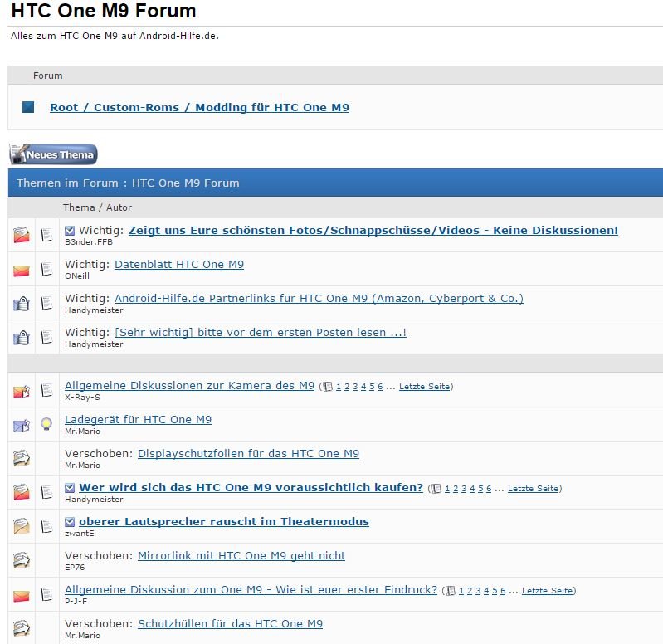Click multipage icon in the Kamera des M9 row
This screenshot has width=663, height=644.
327,387
